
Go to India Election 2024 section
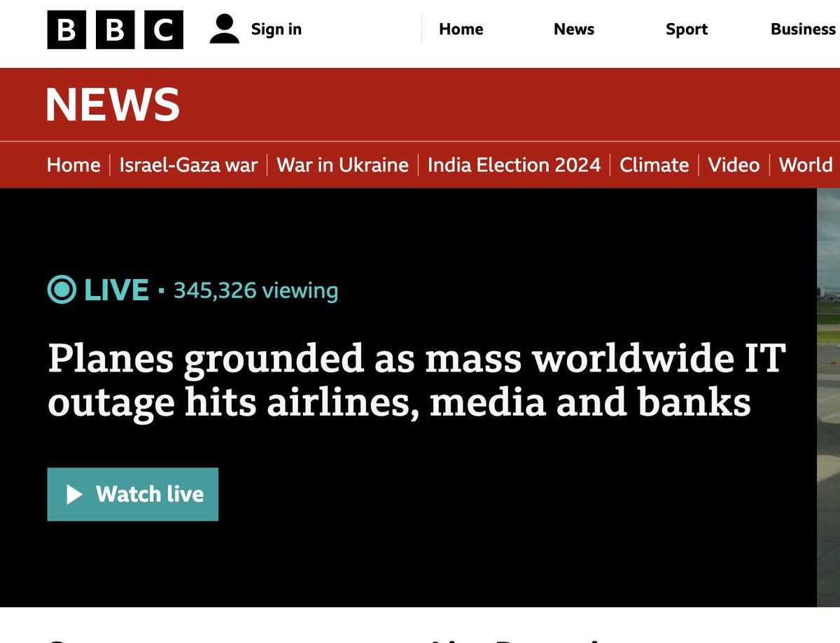tap(514, 165)
